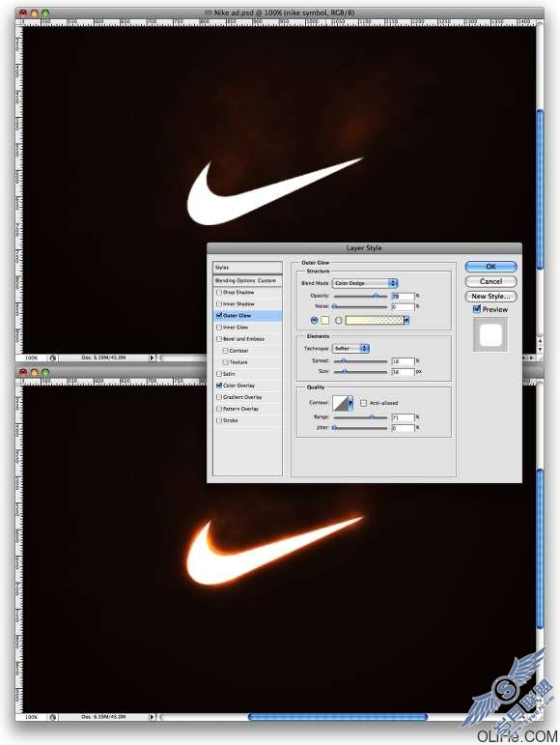Enable Pattern Overlay checkbox

(x=219, y=409)
